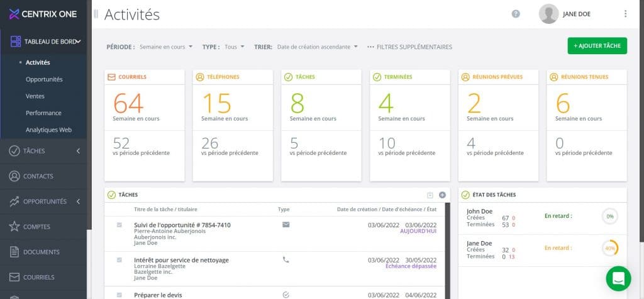Select Analytiques Web in the sidebar
Viewport: 644px width, 299px height.
pos(48,130)
